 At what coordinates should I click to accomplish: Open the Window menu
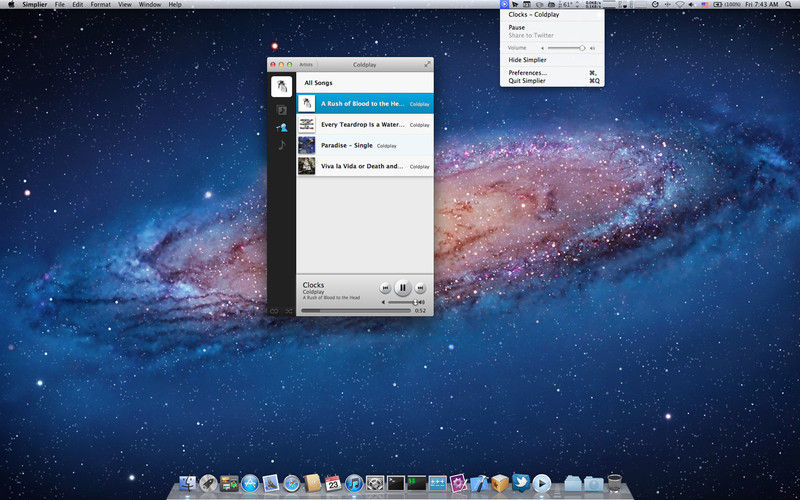tap(149, 4)
